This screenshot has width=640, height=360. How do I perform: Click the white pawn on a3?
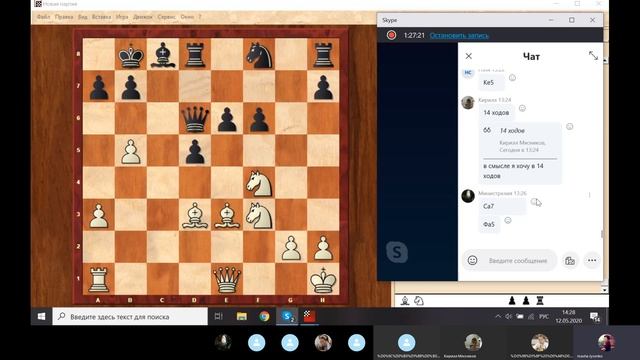tap(98, 216)
